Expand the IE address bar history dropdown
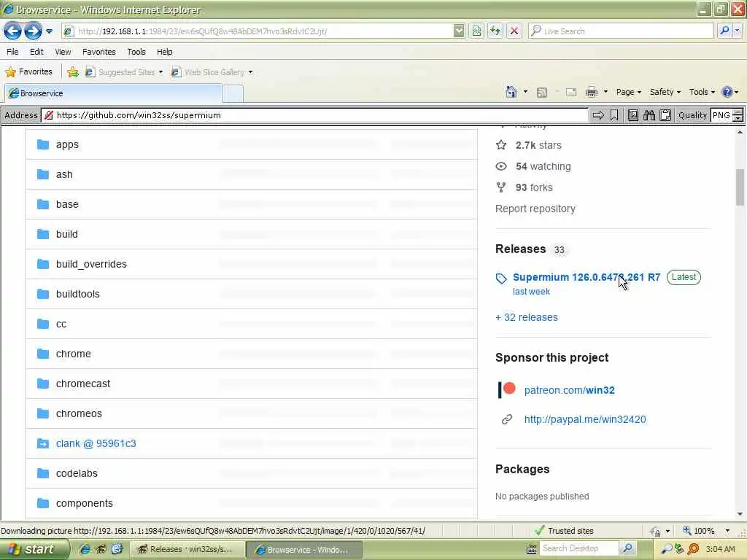Image resolution: width=747 pixels, height=560 pixels. click(x=458, y=31)
